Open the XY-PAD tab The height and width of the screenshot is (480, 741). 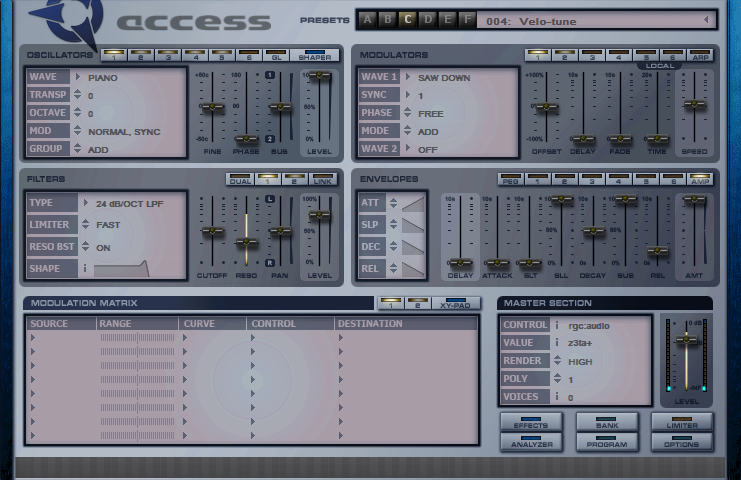point(456,303)
